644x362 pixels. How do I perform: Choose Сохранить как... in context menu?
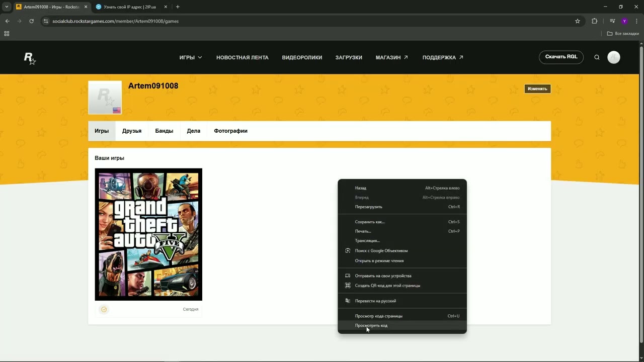tap(402, 222)
